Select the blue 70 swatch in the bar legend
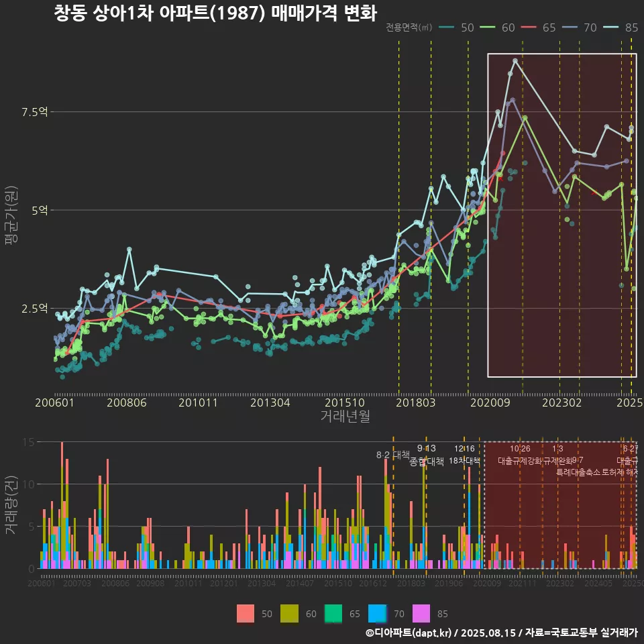This screenshot has width=644, height=644. (x=378, y=614)
